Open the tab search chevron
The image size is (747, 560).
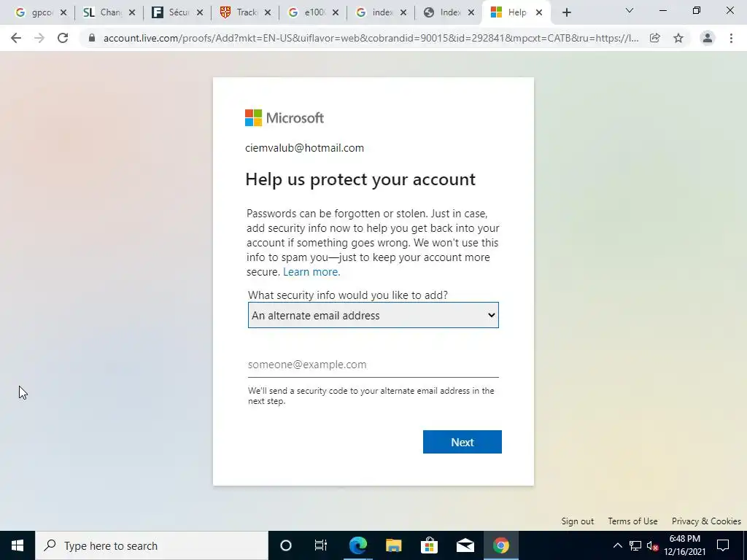tap(630, 10)
